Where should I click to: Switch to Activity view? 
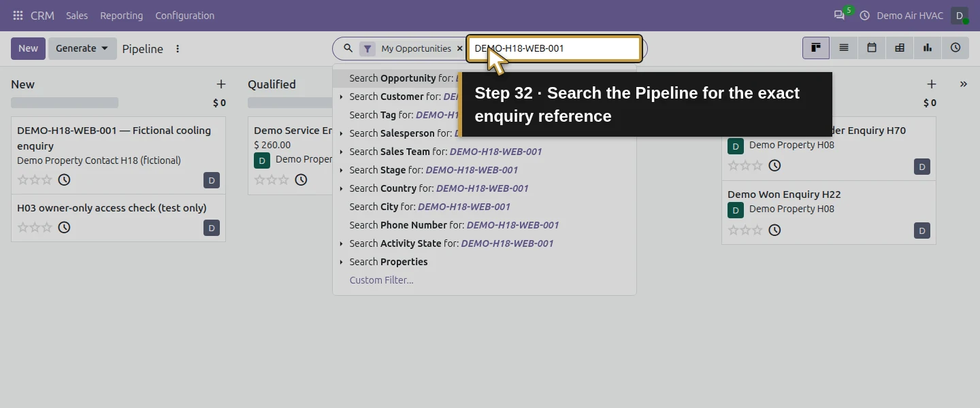coord(955,48)
